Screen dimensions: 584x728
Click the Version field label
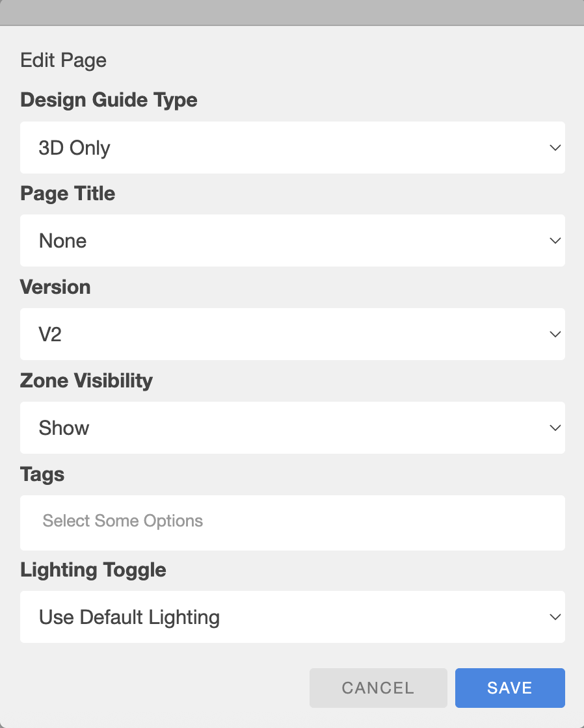pyautogui.click(x=55, y=287)
